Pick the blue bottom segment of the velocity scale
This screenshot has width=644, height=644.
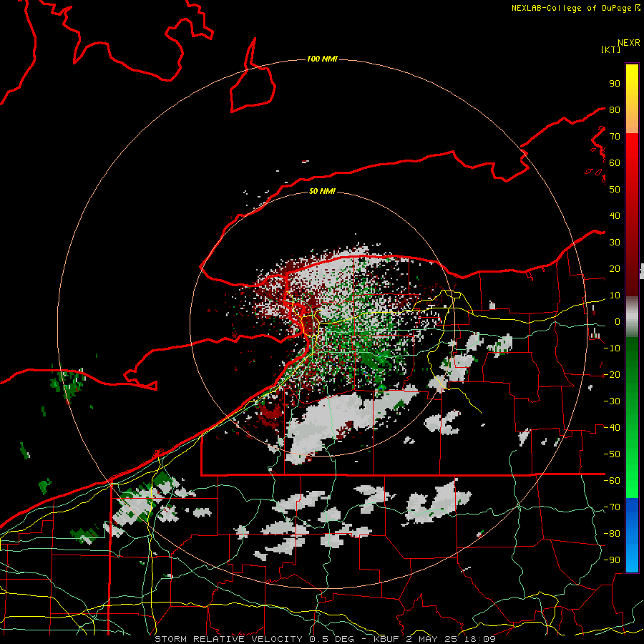[x=632, y=535]
